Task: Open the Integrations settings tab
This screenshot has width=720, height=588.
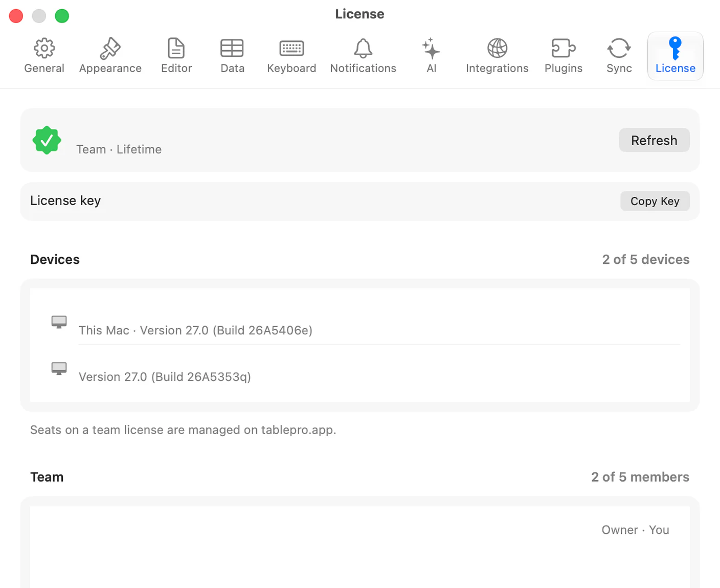Action: click(497, 56)
